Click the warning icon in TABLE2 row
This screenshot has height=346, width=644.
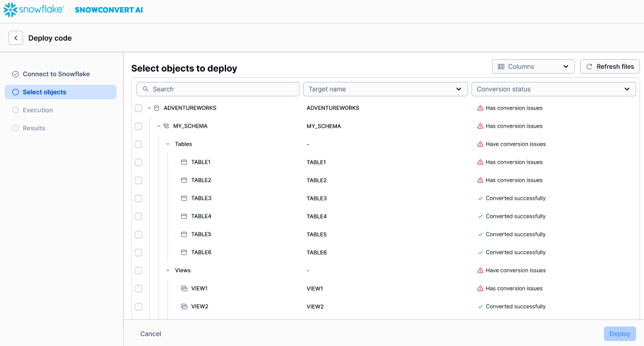tap(480, 180)
